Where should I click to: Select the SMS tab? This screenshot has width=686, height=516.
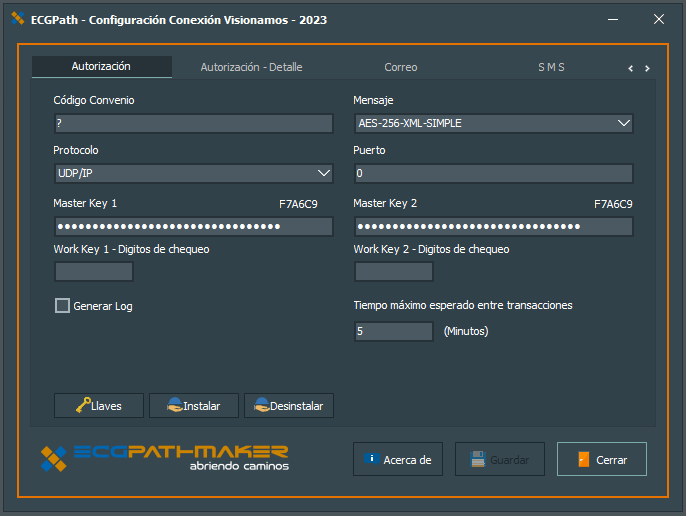(551, 67)
